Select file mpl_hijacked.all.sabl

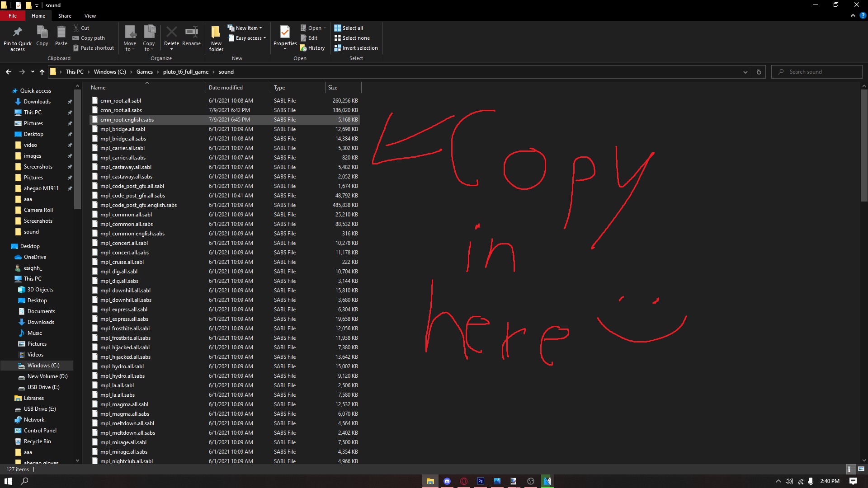click(225, 347)
